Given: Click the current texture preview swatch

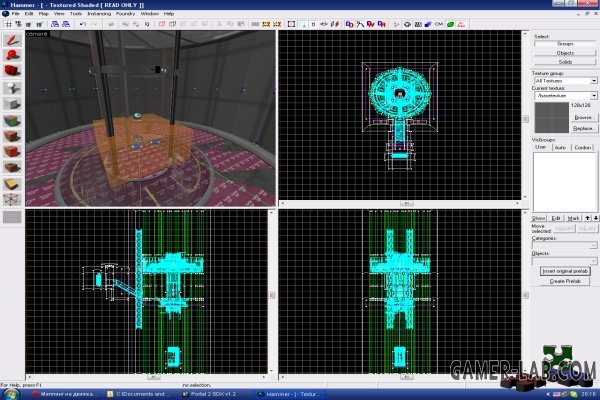Looking at the screenshot, I should point(551,118).
